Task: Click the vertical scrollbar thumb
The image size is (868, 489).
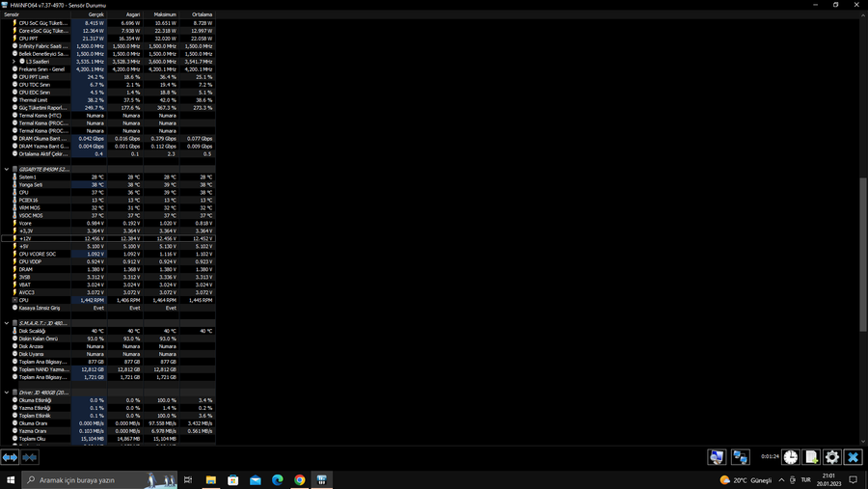Action: pyautogui.click(x=863, y=255)
